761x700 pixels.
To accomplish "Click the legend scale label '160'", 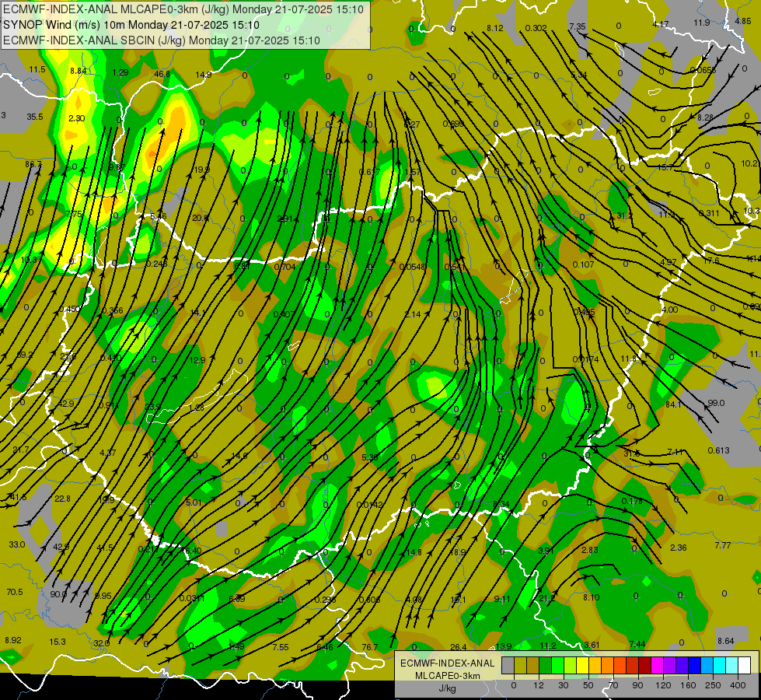I will tap(688, 685).
